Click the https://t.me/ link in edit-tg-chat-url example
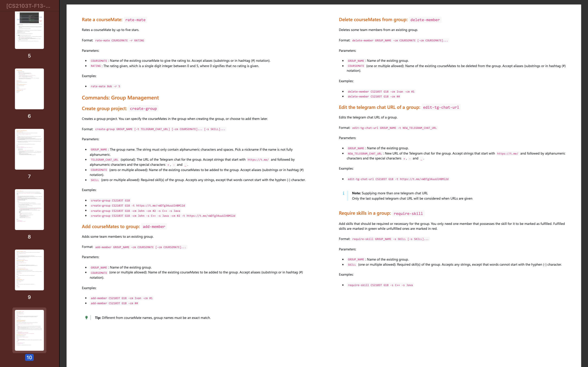This screenshot has width=588, height=367. pyautogui.click(x=424, y=179)
